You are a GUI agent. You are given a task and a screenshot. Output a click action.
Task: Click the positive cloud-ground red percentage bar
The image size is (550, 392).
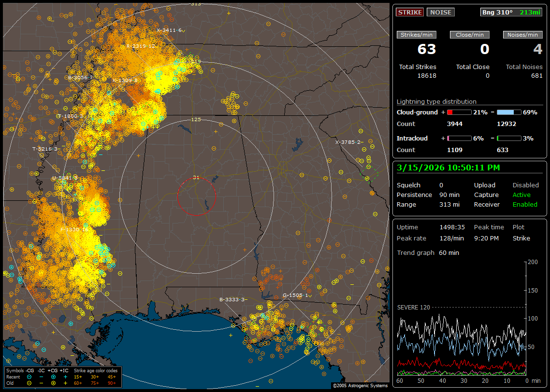click(x=459, y=112)
